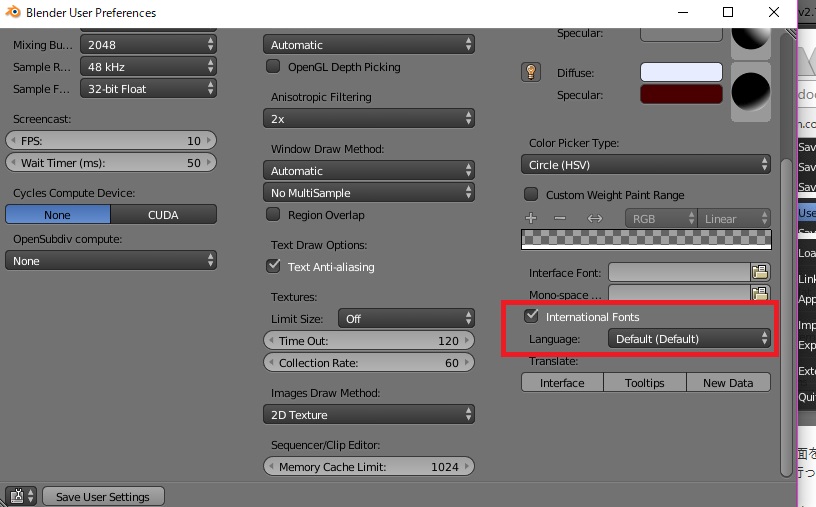Toggle Region Overlap checkbox
The width and height of the screenshot is (816, 507).
(x=273, y=214)
